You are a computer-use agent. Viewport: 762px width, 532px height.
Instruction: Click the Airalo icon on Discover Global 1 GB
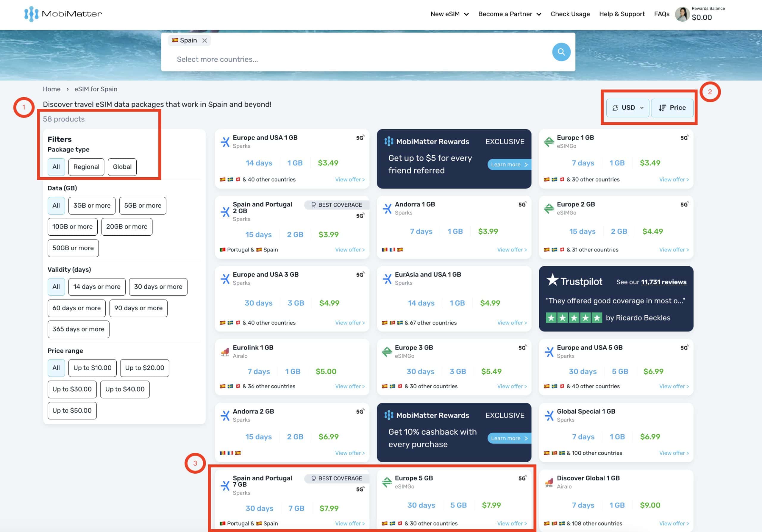(x=549, y=483)
